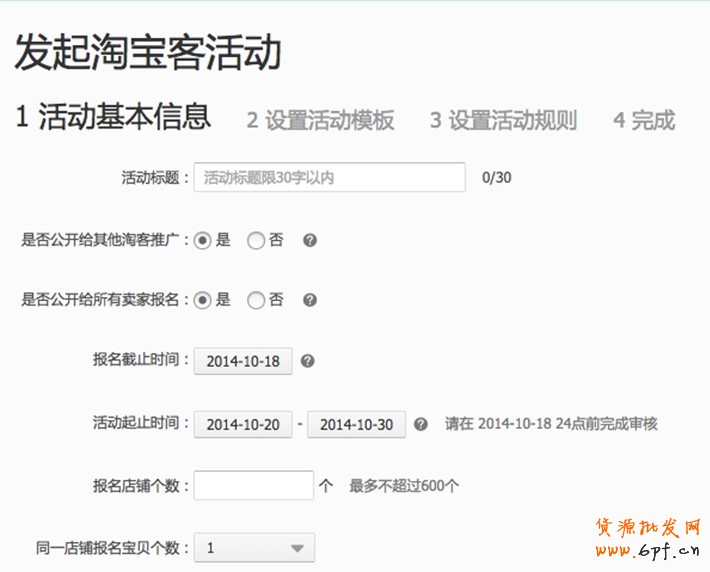Click the 请在 2014-10-18 24点前完成审核 note

click(551, 424)
